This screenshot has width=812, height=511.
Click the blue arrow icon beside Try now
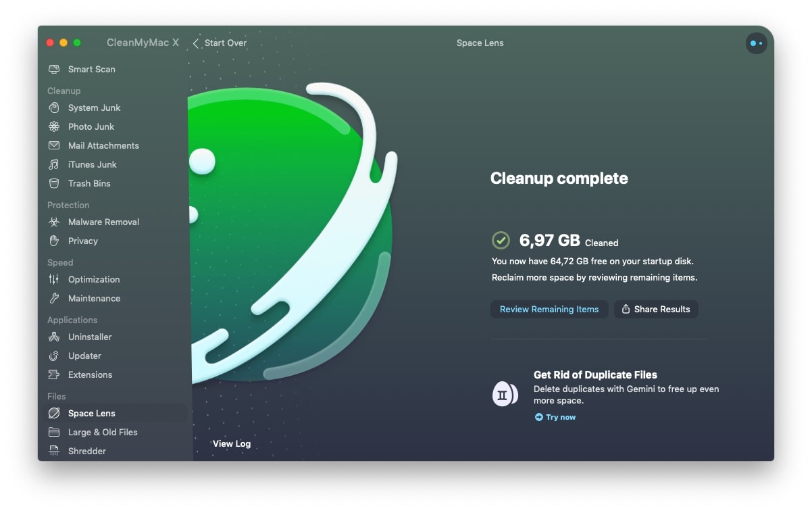point(538,417)
